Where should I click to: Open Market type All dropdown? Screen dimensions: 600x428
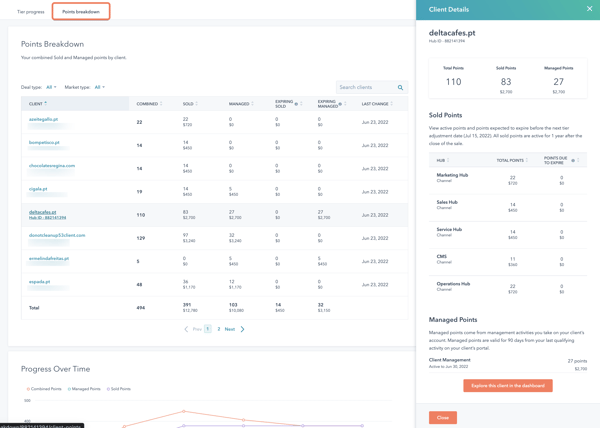pyautogui.click(x=100, y=87)
